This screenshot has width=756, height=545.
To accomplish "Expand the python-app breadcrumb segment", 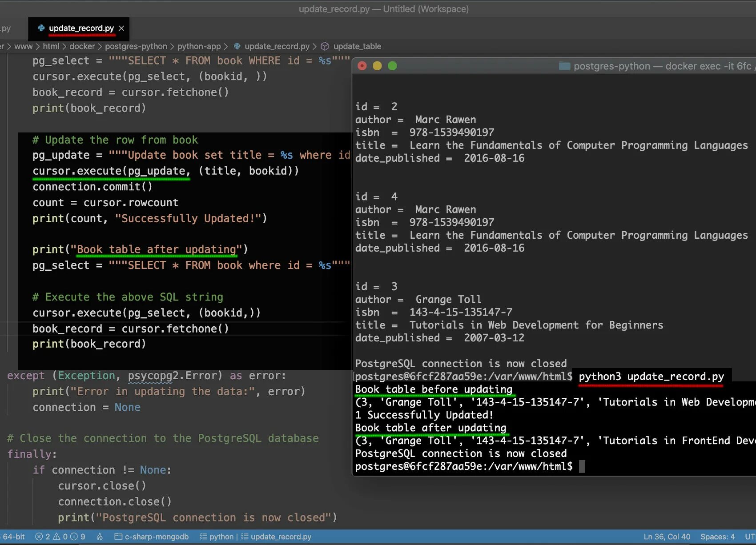I will pyautogui.click(x=199, y=46).
